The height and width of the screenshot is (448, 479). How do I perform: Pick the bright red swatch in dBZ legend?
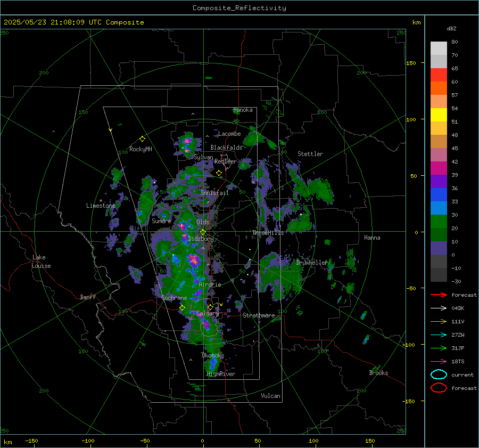(439, 75)
